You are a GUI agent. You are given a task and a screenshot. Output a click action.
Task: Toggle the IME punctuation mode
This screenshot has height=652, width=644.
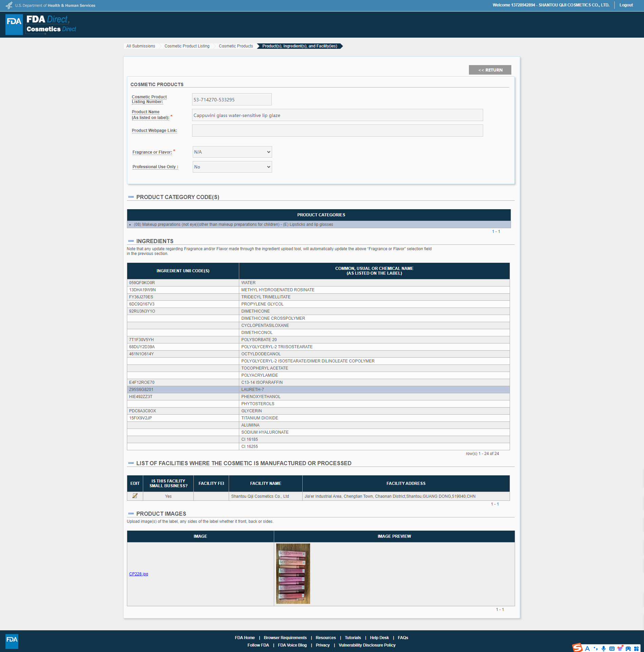pos(595,648)
